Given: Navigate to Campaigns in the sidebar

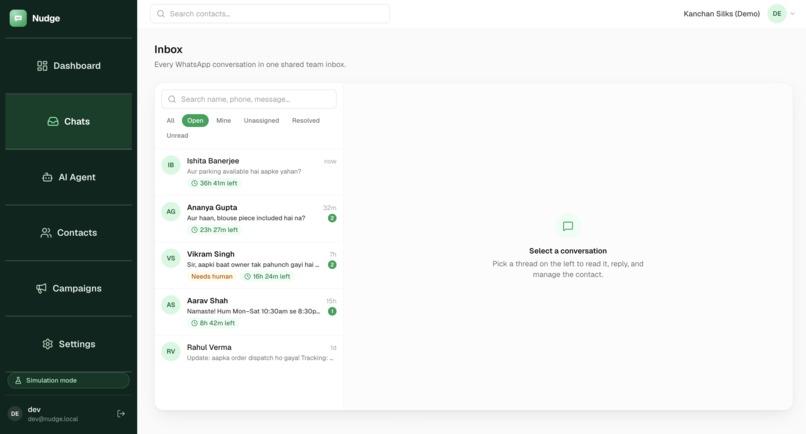Looking at the screenshot, I should [x=68, y=288].
